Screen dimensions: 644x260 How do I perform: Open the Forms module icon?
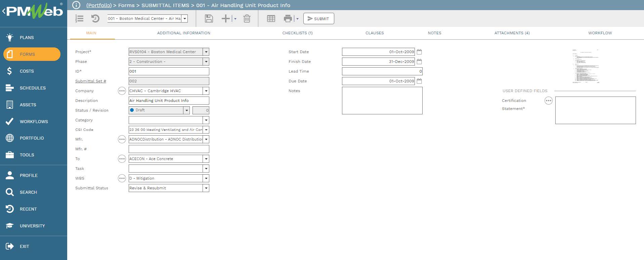[x=10, y=54]
